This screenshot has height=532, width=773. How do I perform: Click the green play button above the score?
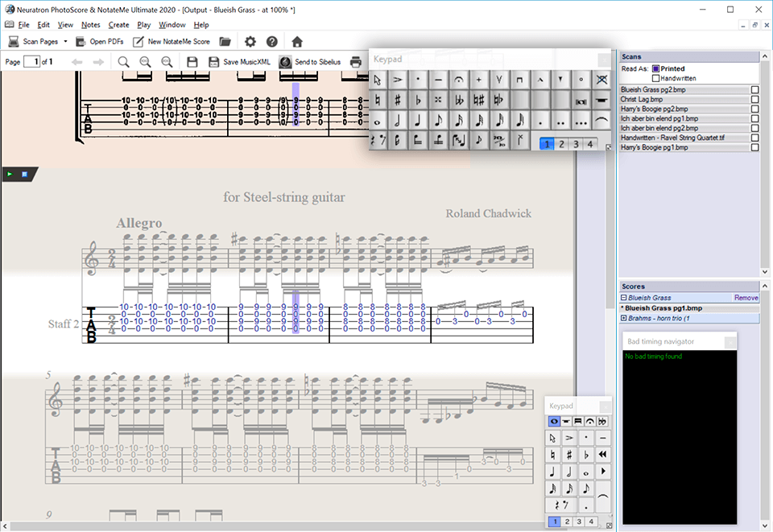point(10,173)
